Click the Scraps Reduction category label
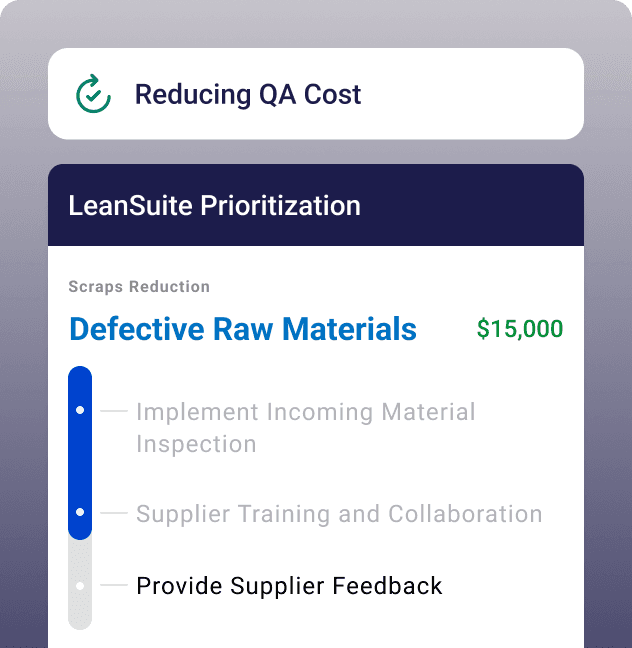Viewport: 632px width, 648px height. 139,287
